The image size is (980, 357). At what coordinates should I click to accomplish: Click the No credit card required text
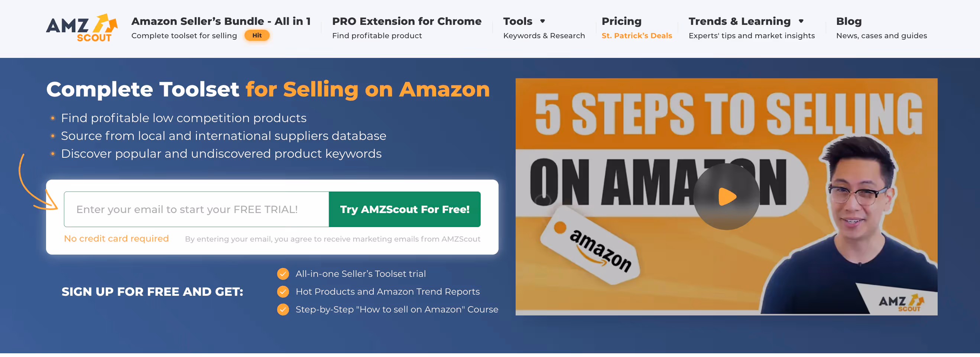[x=116, y=239]
